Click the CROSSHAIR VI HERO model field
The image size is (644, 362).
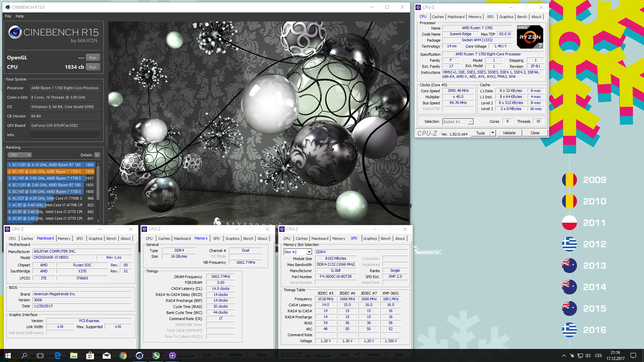[x=64, y=258]
